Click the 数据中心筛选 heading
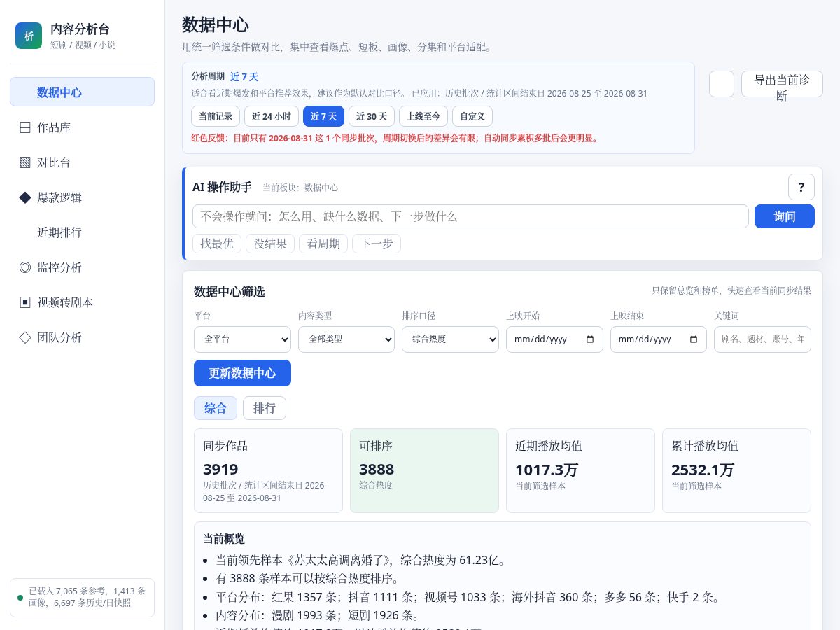The height and width of the screenshot is (630, 840). click(x=230, y=292)
